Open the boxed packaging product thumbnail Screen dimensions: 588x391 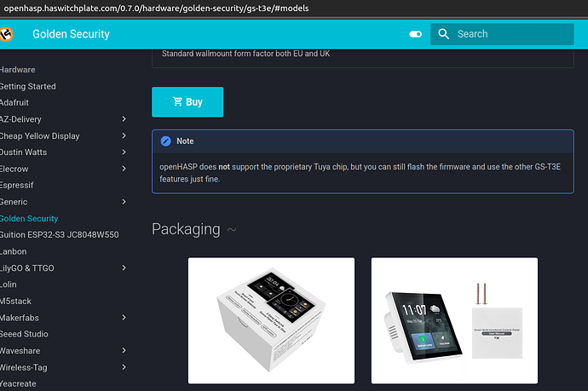(x=271, y=320)
